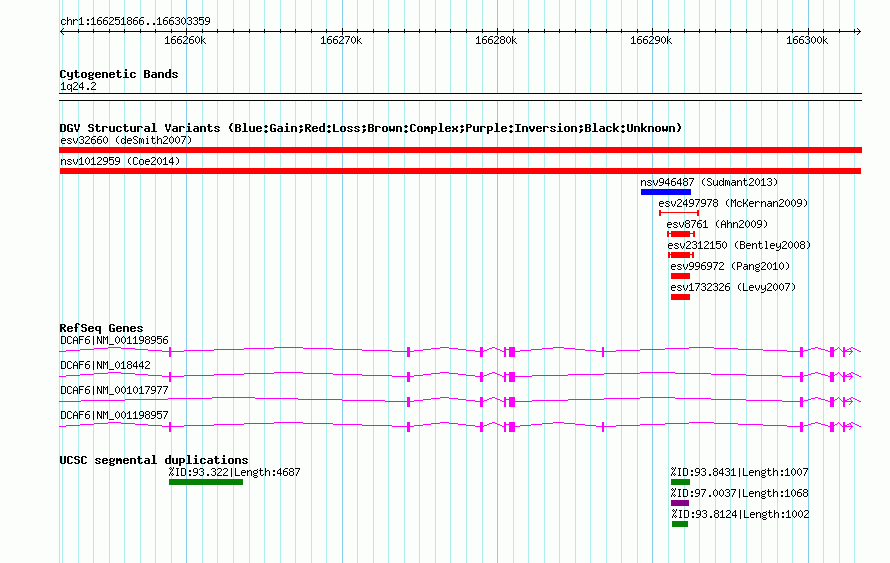Viewport: 890px width, 563px height.
Task: Select the green duplication bar, length 1002
Action: coord(680,524)
